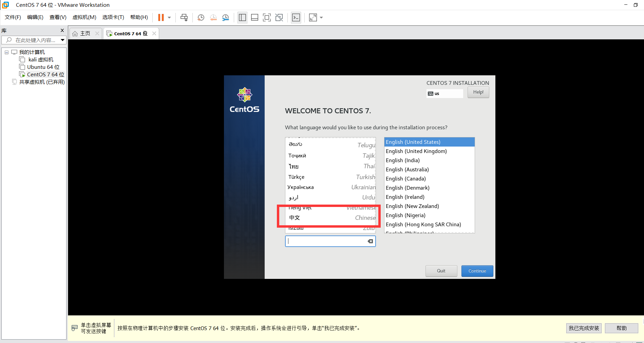Select Turkish (Türkçe) in the language list
The image size is (644, 343).
pos(331,177)
